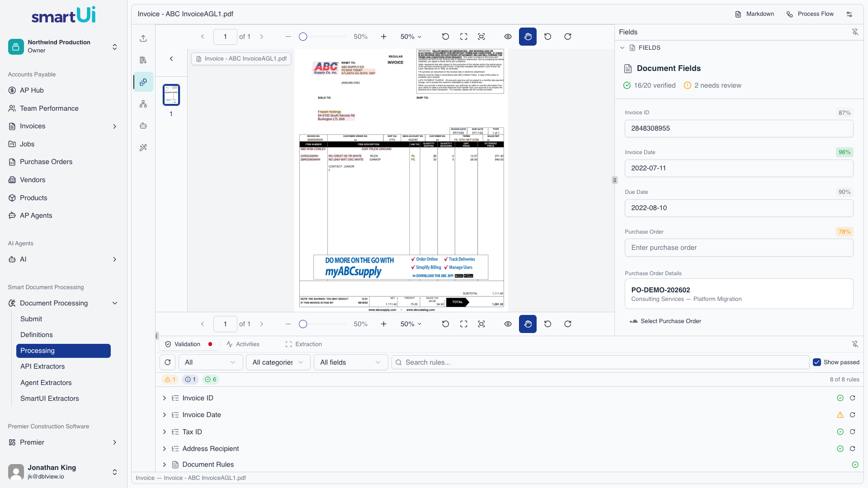Re-run the Invoice Date rule
This screenshot has width=868, height=488.
point(853,415)
